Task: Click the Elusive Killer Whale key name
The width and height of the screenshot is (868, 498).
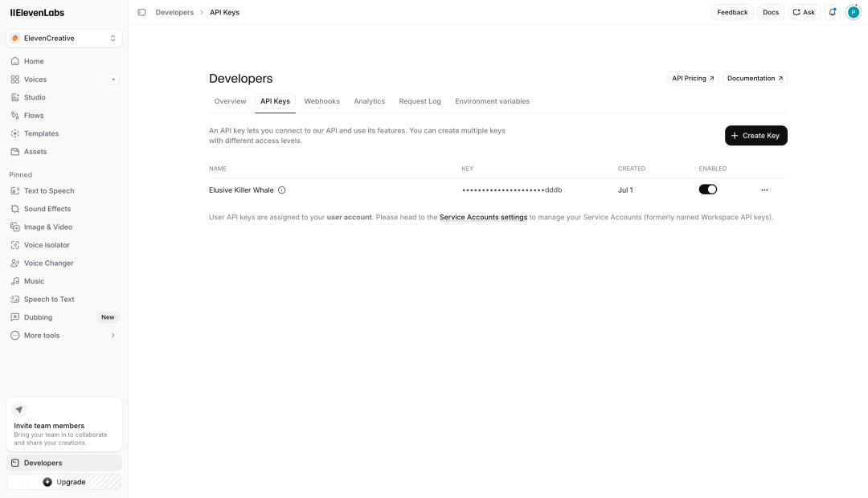Action: [x=241, y=190]
